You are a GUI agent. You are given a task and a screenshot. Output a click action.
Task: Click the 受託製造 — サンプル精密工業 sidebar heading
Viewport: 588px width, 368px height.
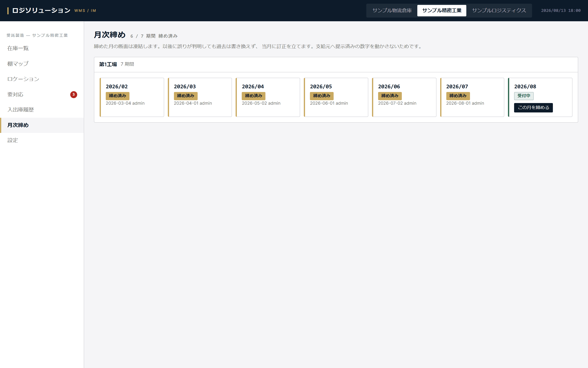click(x=37, y=35)
